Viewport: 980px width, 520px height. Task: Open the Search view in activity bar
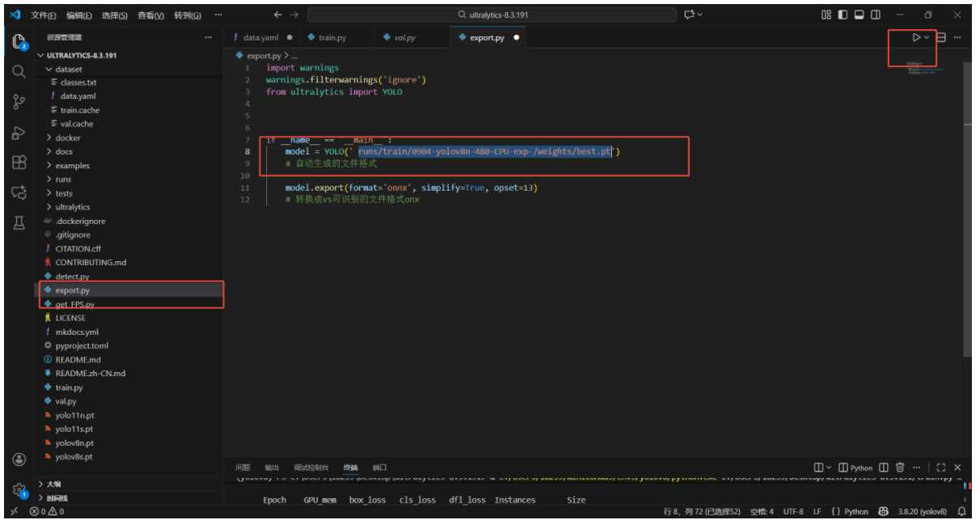coord(19,71)
